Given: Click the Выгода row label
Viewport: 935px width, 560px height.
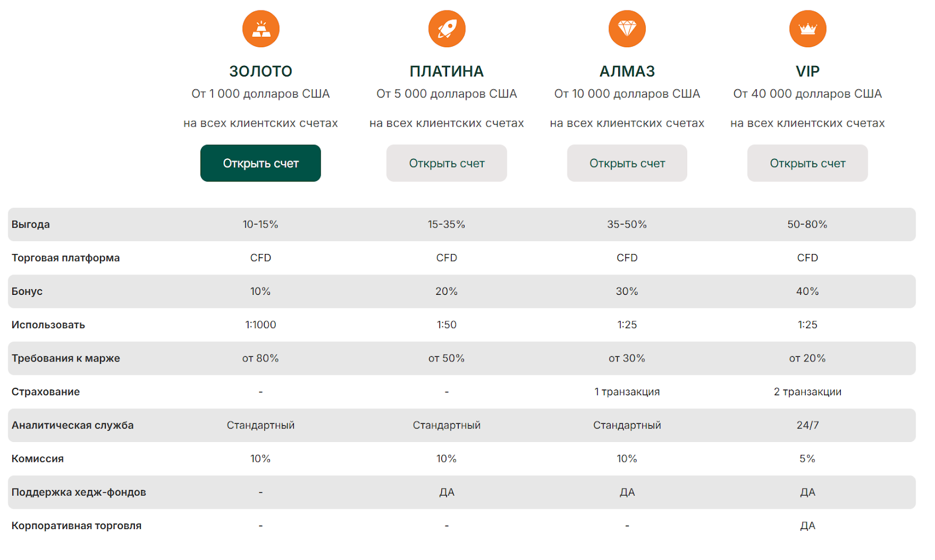Looking at the screenshot, I should (x=30, y=224).
